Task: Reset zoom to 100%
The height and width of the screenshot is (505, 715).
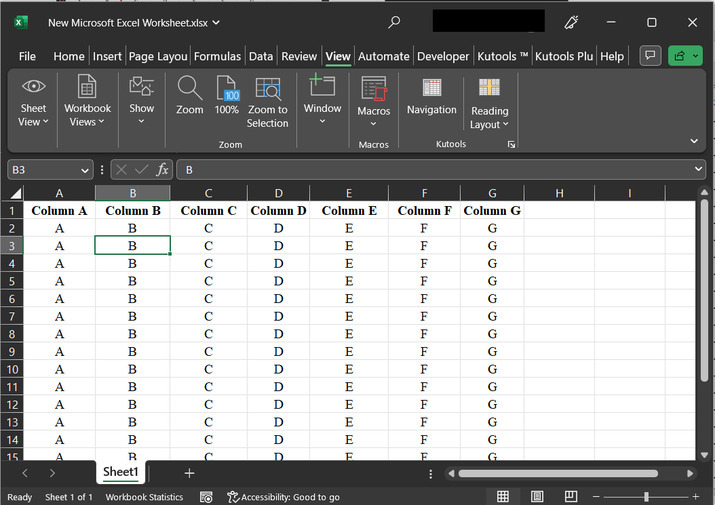Action: click(227, 95)
